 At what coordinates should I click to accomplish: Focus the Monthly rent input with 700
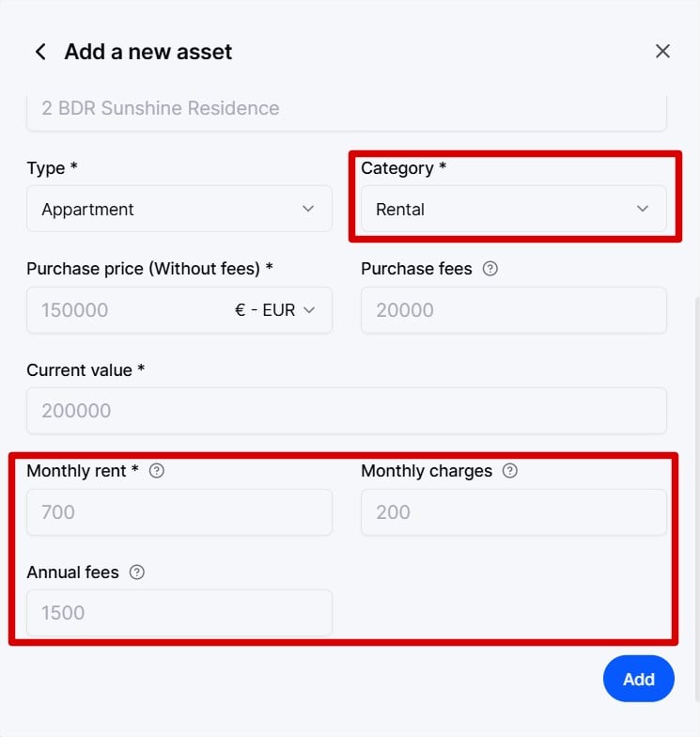pos(179,512)
